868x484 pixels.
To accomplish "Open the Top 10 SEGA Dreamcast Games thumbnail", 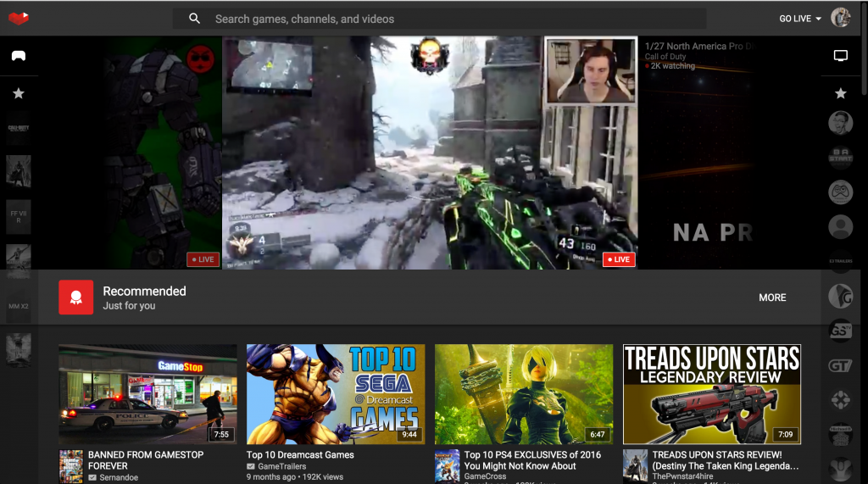I will tap(336, 394).
